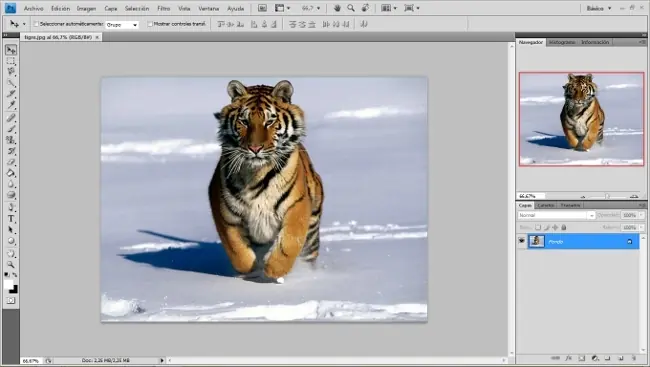This screenshot has width=650, height=367.
Task: Select the Hand tool in toolbox
Action: 11,254
